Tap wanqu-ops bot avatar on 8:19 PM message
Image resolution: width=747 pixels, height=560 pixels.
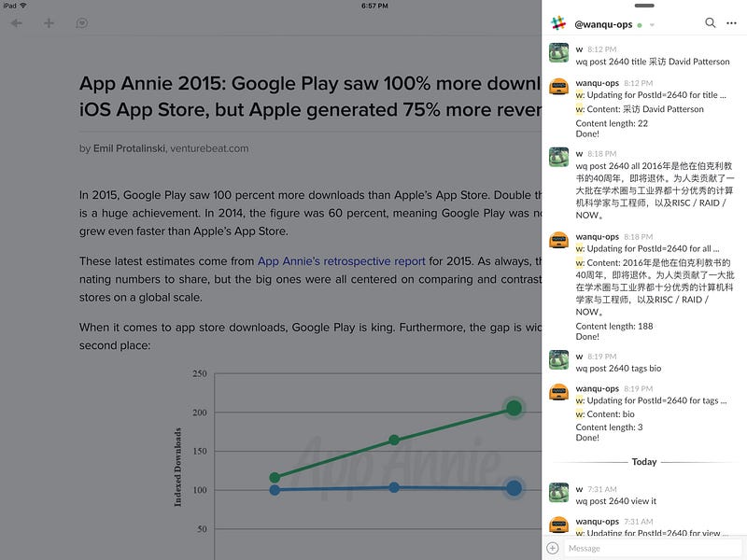558,392
